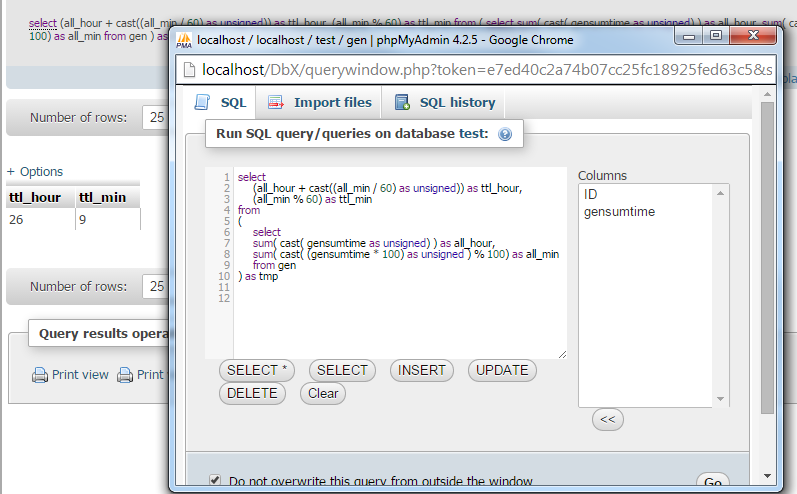This screenshot has height=494, width=797.
Task: Insert column with the << button
Action: [x=608, y=420]
